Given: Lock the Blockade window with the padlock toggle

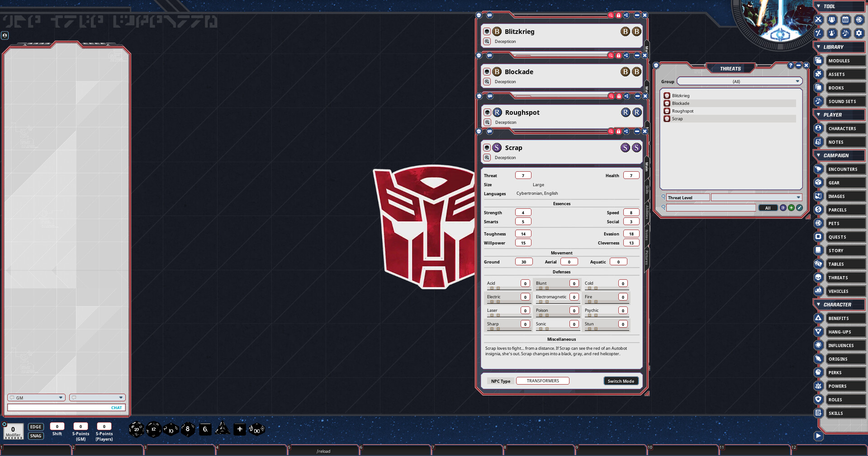Looking at the screenshot, I should coord(618,56).
